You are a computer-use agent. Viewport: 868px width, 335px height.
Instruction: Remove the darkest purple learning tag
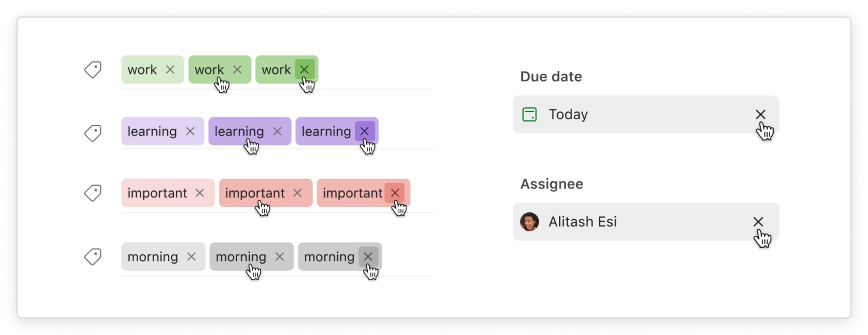point(364,131)
